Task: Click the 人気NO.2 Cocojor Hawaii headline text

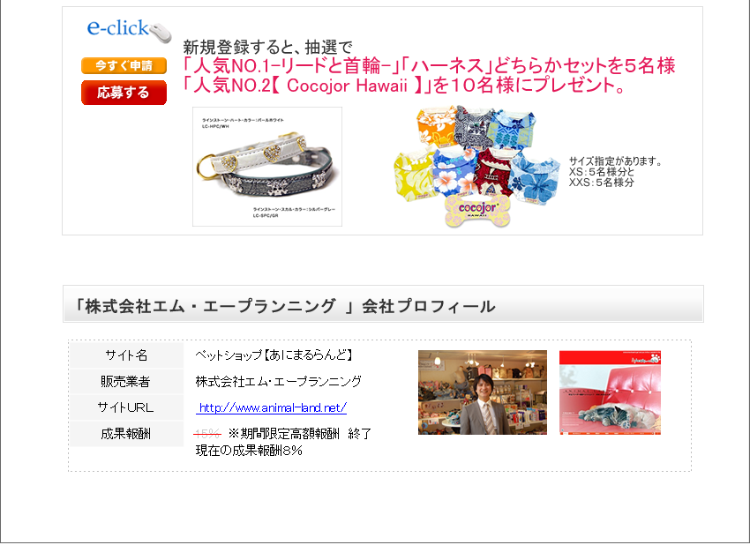Action: (x=404, y=86)
